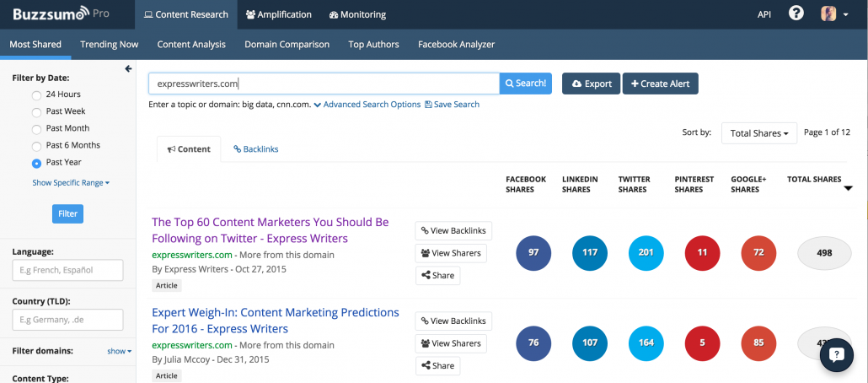Image resolution: width=868 pixels, height=383 pixels.
Task: Select the Most Shared tab
Action: coord(35,45)
